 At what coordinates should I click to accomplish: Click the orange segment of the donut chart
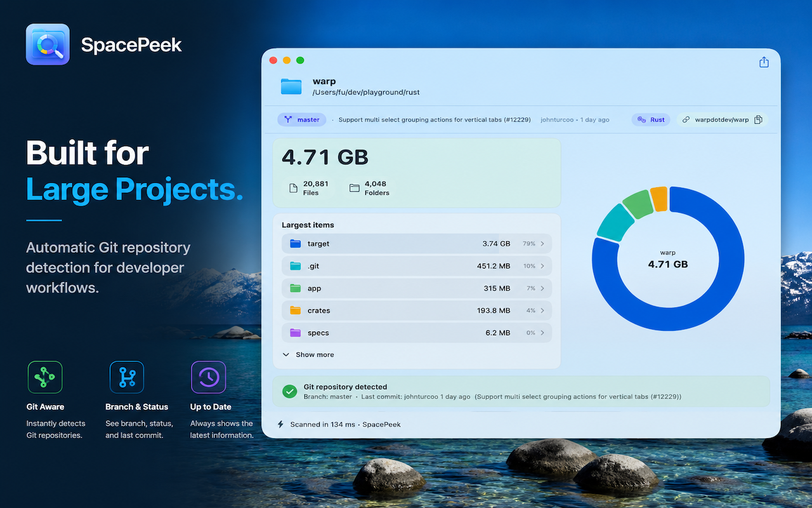pyautogui.click(x=659, y=198)
